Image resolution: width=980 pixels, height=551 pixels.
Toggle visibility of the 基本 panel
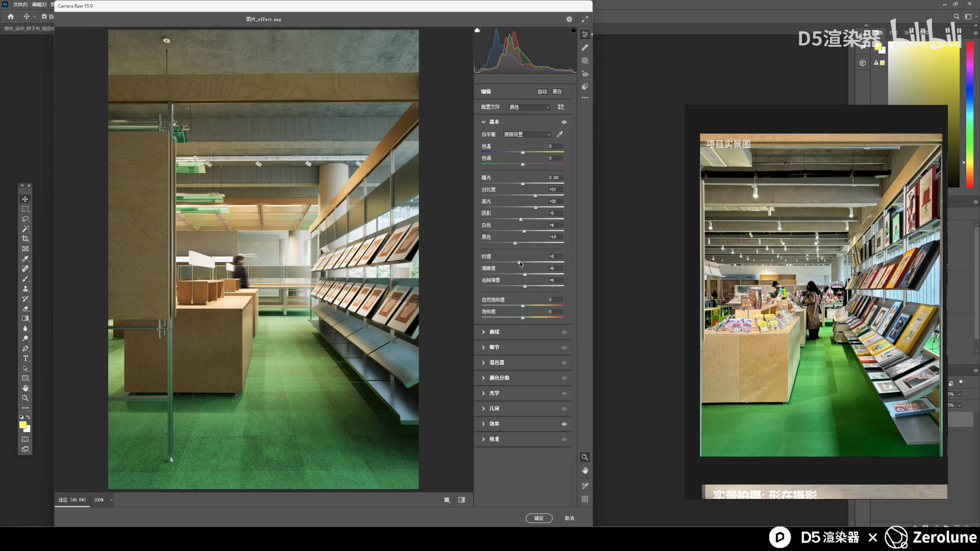coord(564,122)
